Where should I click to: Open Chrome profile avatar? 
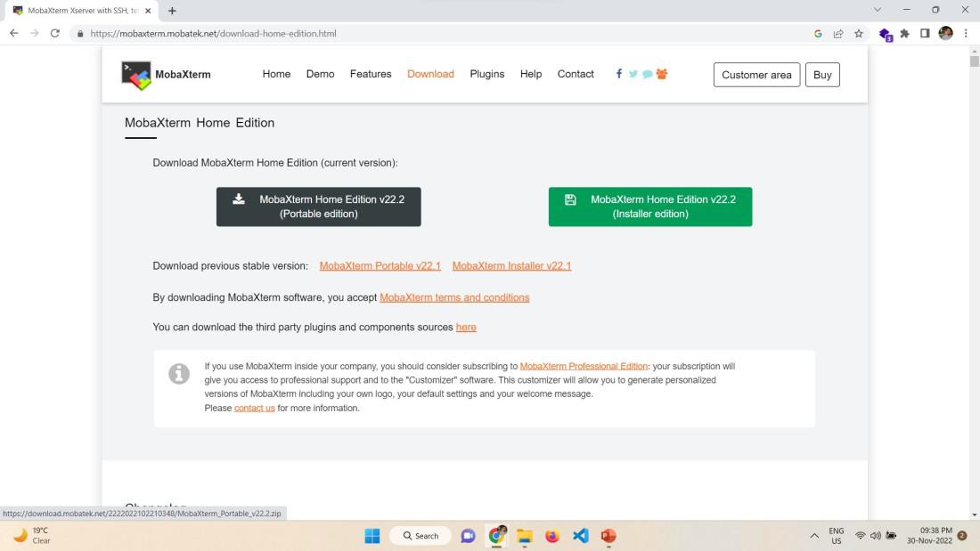click(x=945, y=34)
